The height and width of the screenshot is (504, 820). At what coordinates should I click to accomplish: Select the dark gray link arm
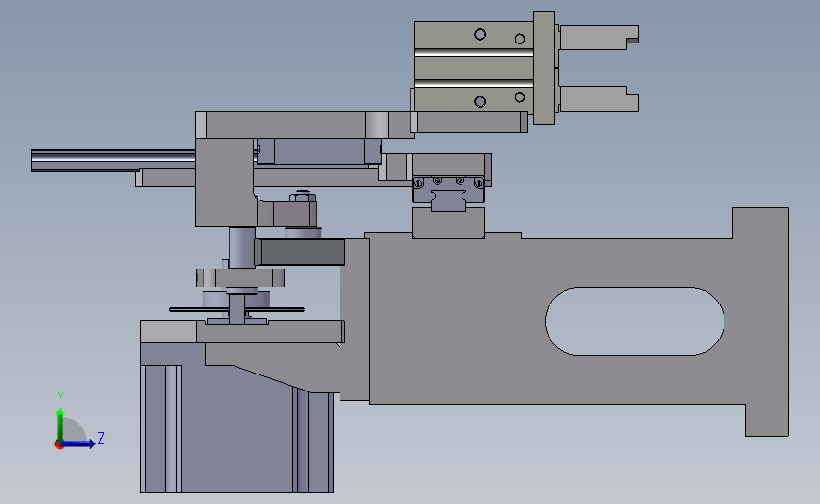pos(300,252)
